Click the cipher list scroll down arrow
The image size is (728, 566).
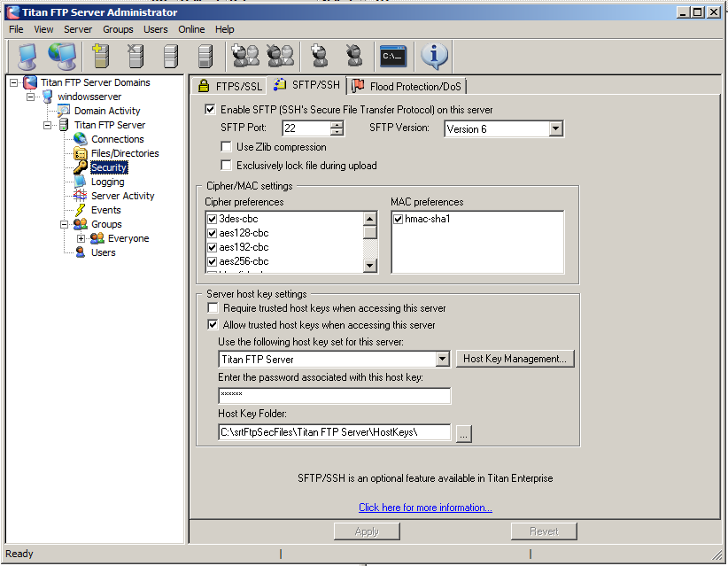tap(369, 266)
